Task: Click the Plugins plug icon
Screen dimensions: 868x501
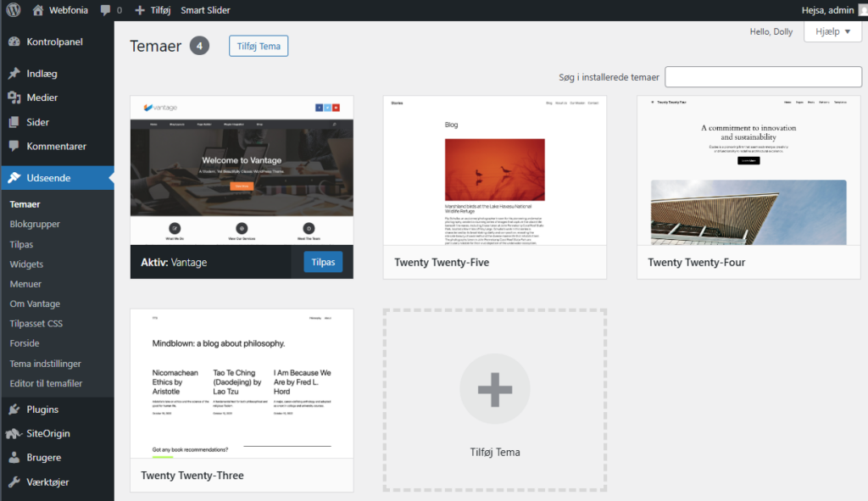Action: [14, 409]
